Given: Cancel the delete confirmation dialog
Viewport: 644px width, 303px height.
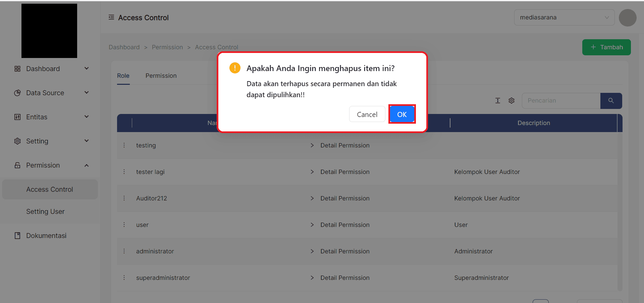Looking at the screenshot, I should (x=367, y=114).
